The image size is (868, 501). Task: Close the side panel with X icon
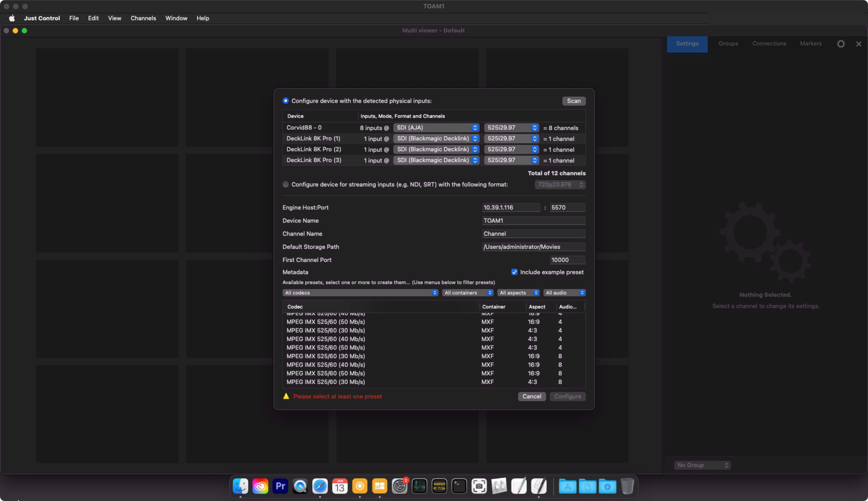(859, 44)
